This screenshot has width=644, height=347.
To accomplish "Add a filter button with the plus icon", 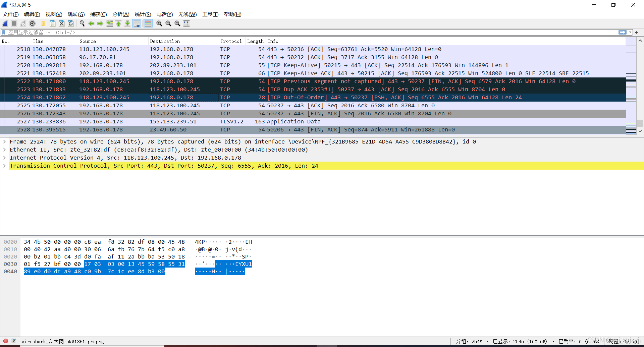I will 636,32.
